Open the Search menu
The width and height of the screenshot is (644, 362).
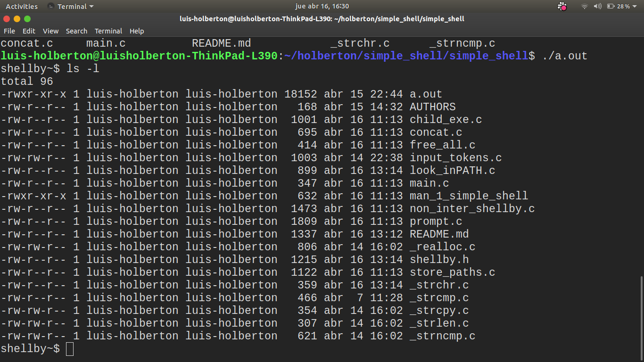click(x=76, y=31)
